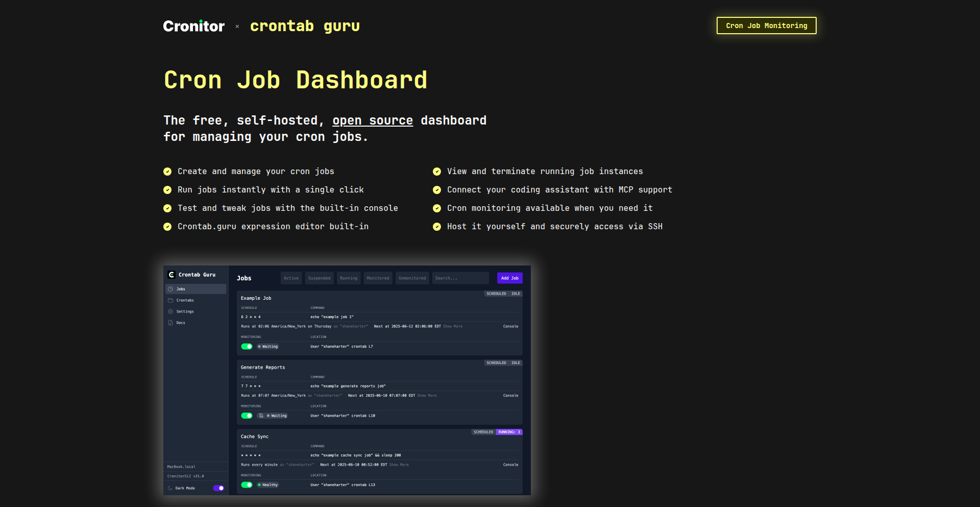Toggle the Dark Mode switch off
980x507 pixels.
(x=218, y=488)
